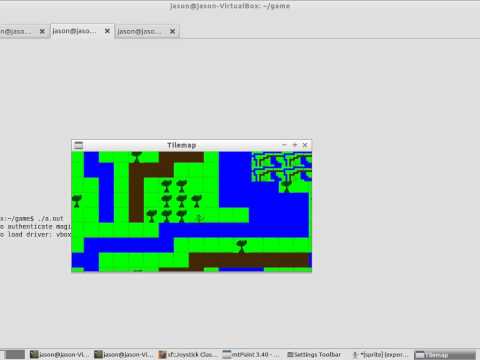Click the Tilemap window title text
This screenshot has width=480, height=360.
click(x=181, y=145)
